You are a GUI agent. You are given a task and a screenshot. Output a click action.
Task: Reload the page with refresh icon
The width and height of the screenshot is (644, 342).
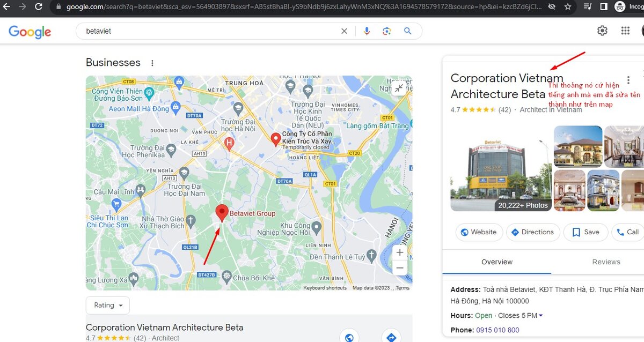[39, 7]
